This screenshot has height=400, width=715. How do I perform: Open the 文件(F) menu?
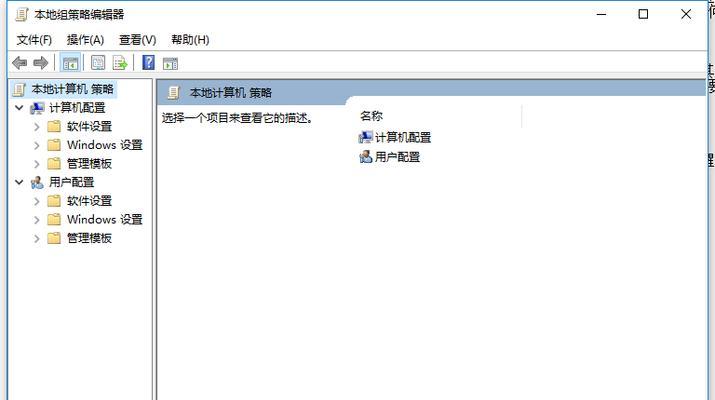[34, 40]
